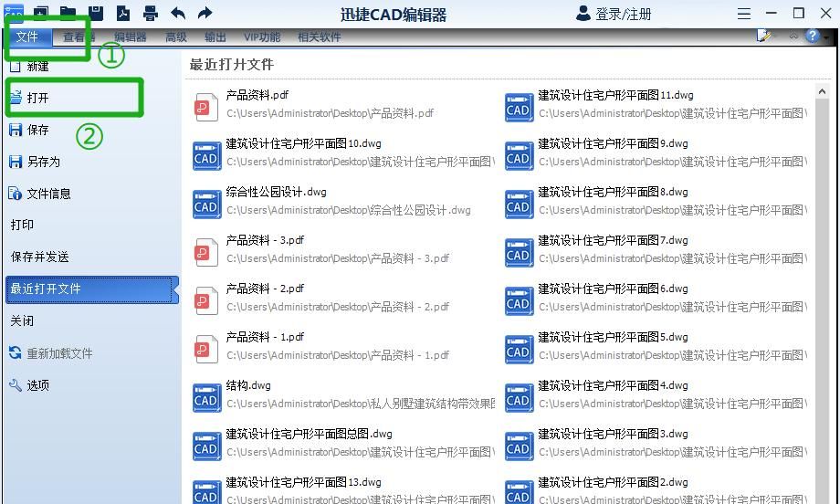Click the CAD icon beside 建筑设计住宅户形平面图8.dwg
This screenshot has width=840, height=504.
click(x=520, y=204)
